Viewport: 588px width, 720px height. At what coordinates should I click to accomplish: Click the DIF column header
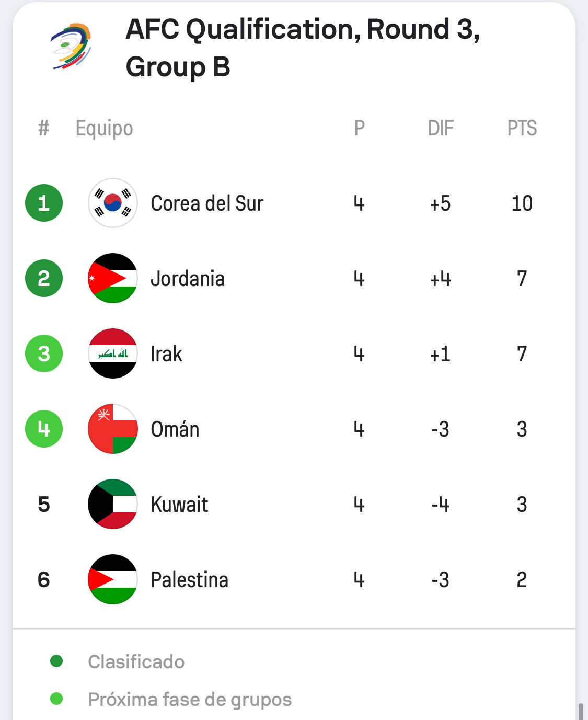[x=441, y=128]
